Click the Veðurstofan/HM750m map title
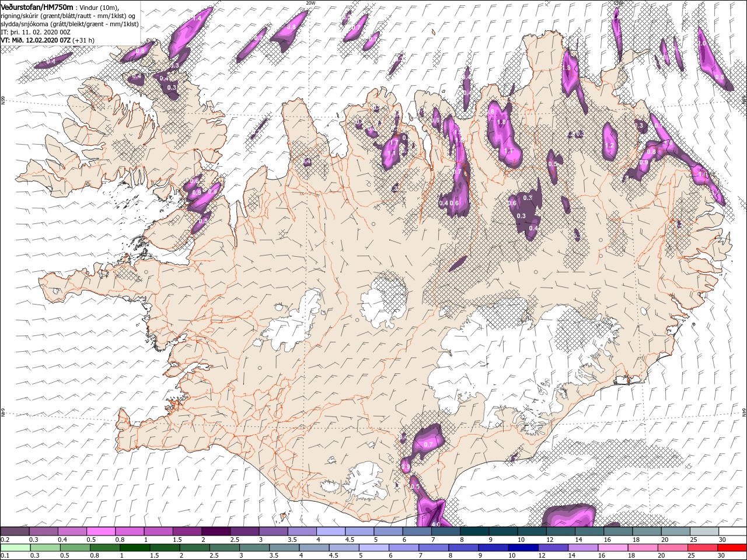747x560 pixels. pyautogui.click(x=37, y=6)
